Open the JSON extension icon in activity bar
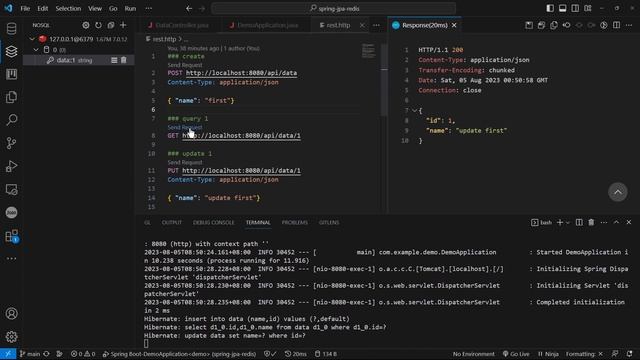This screenshot has width=640, height=360. (11, 213)
